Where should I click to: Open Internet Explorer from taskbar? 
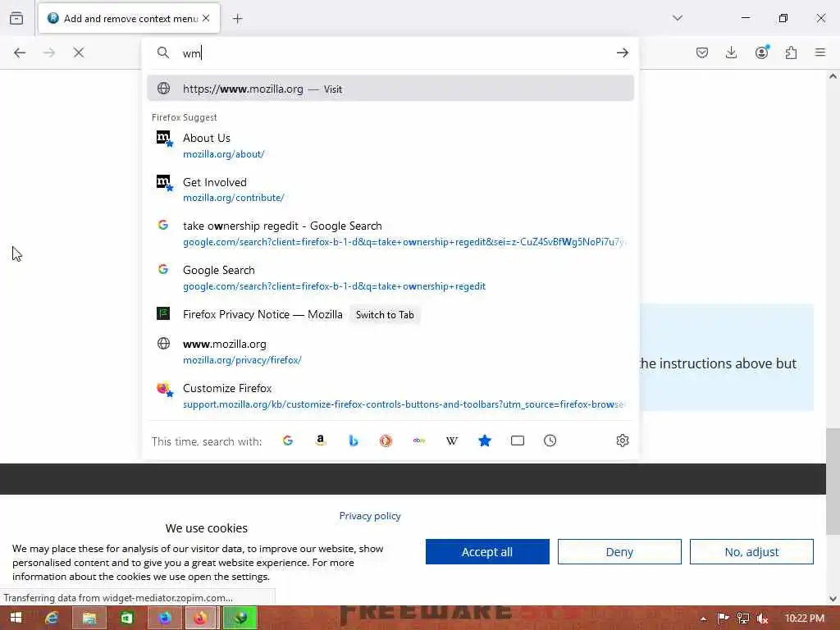point(52,618)
